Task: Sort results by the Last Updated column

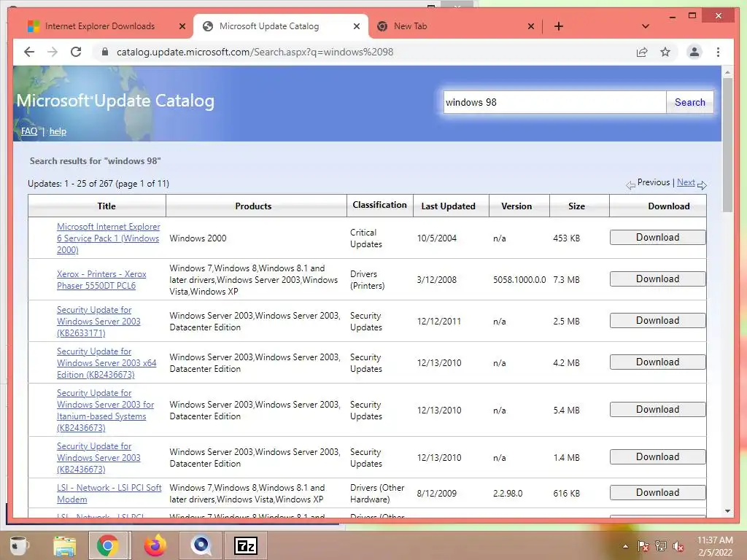Action: (449, 206)
